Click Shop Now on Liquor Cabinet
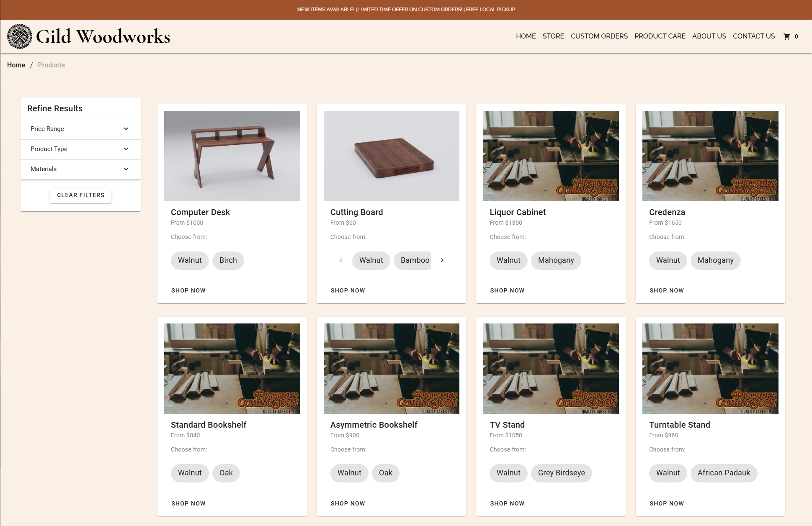The width and height of the screenshot is (812, 526). [x=507, y=290]
